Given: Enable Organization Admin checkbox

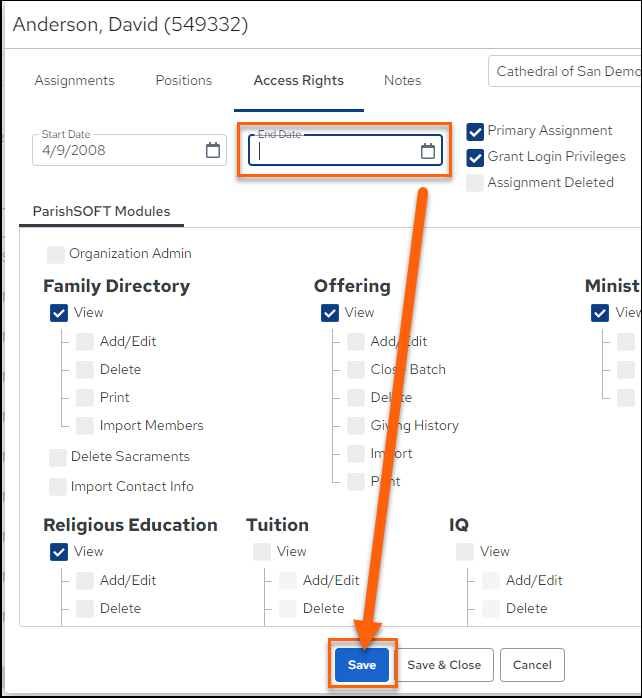Looking at the screenshot, I should tap(56, 255).
